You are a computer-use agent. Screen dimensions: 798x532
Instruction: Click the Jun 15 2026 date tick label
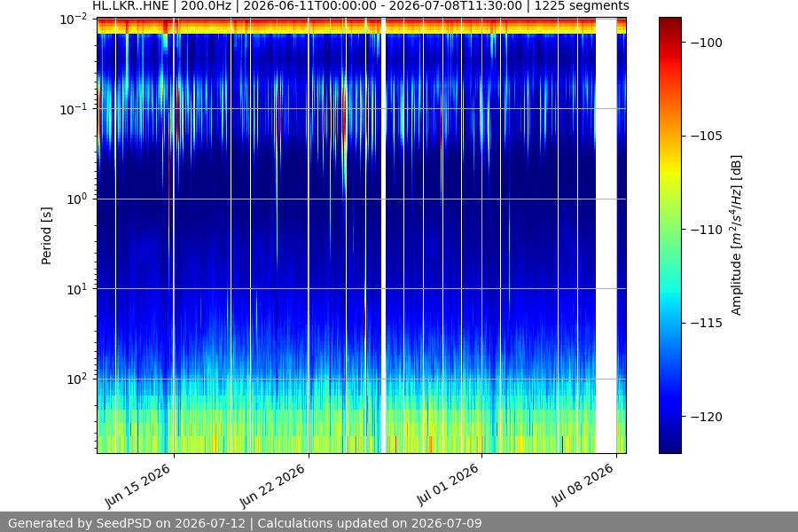coord(137,486)
